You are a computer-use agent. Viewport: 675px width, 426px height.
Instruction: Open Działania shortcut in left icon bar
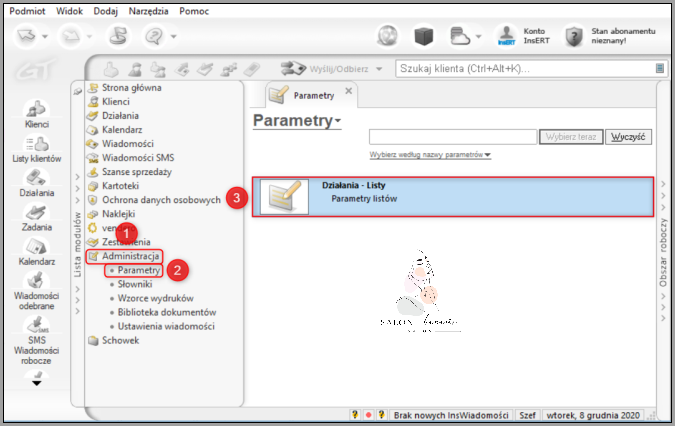tap(37, 183)
